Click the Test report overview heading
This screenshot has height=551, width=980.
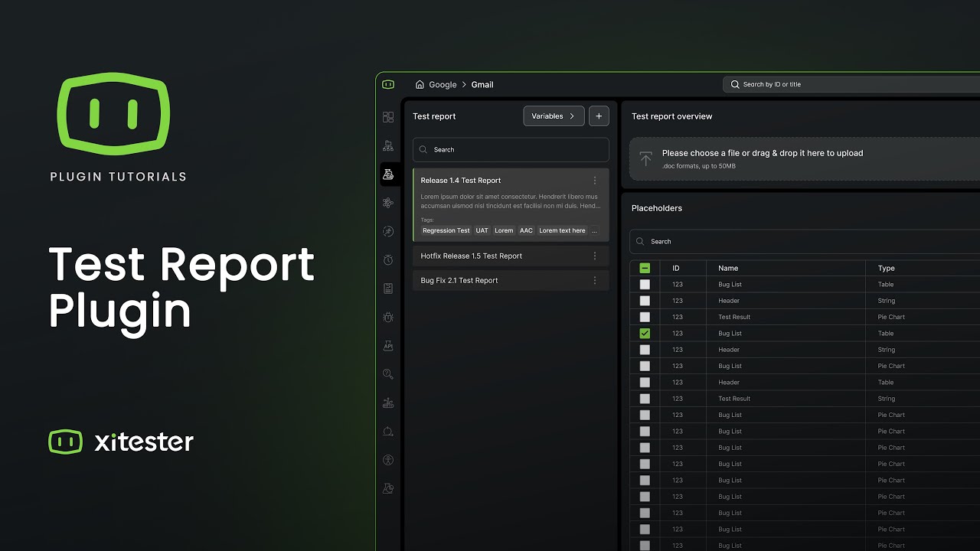(672, 116)
